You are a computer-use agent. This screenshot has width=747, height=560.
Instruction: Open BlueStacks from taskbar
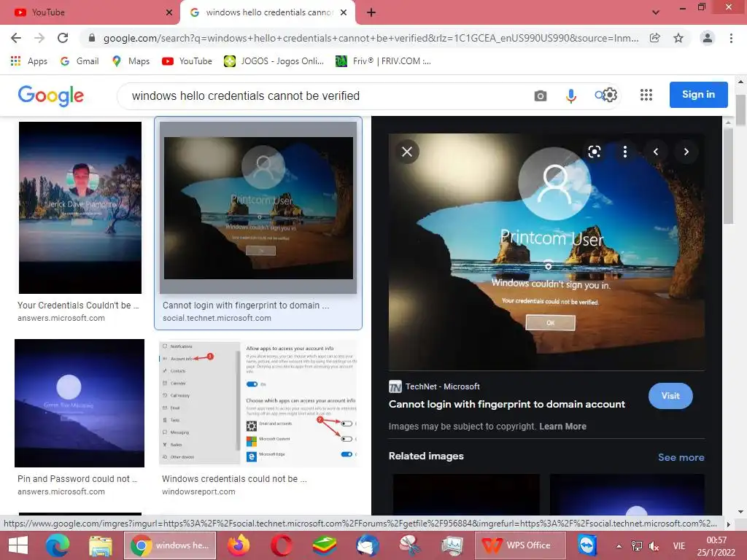pos(325,545)
